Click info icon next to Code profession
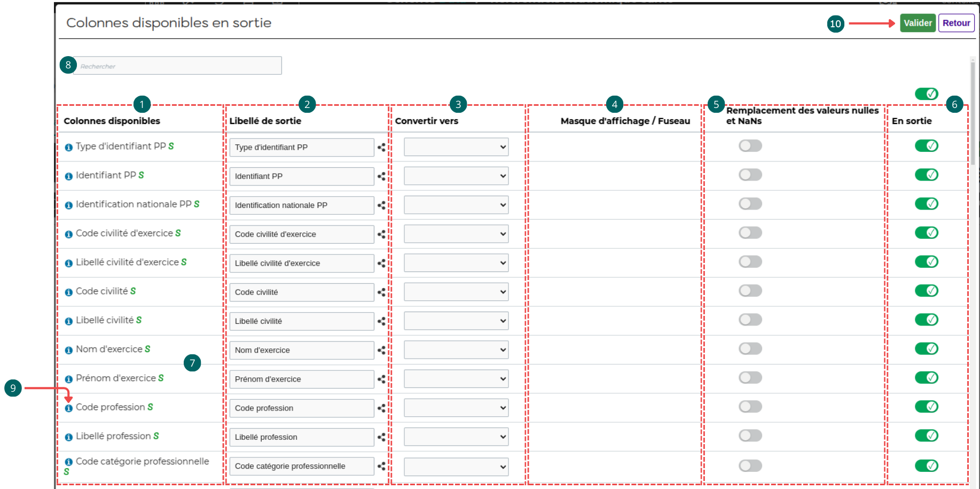 pos(68,408)
